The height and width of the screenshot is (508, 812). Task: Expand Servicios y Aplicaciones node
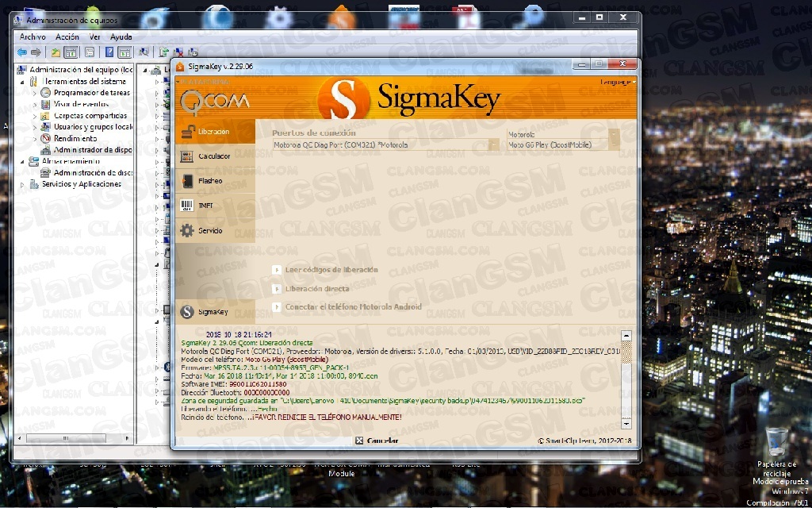(x=22, y=184)
